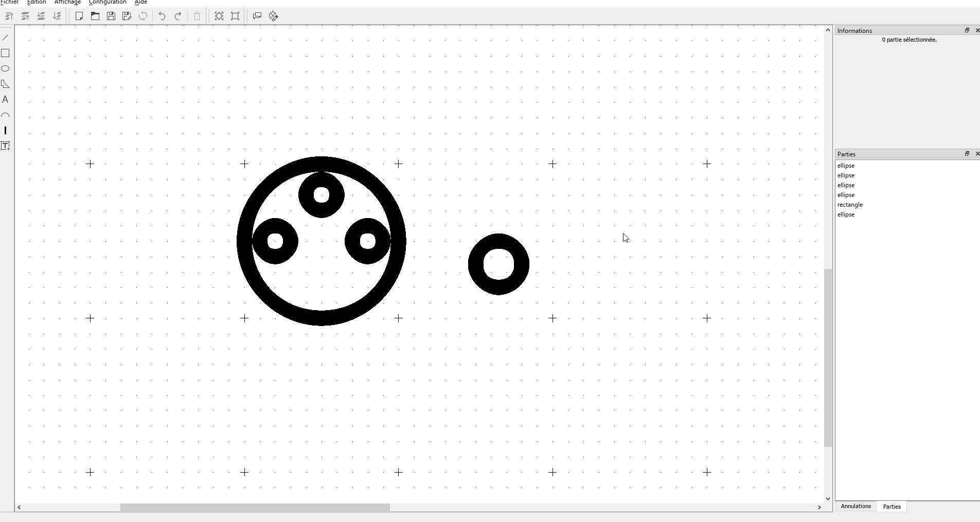Select the arc drawing tool
Image resolution: width=980 pixels, height=522 pixels.
pos(6,115)
